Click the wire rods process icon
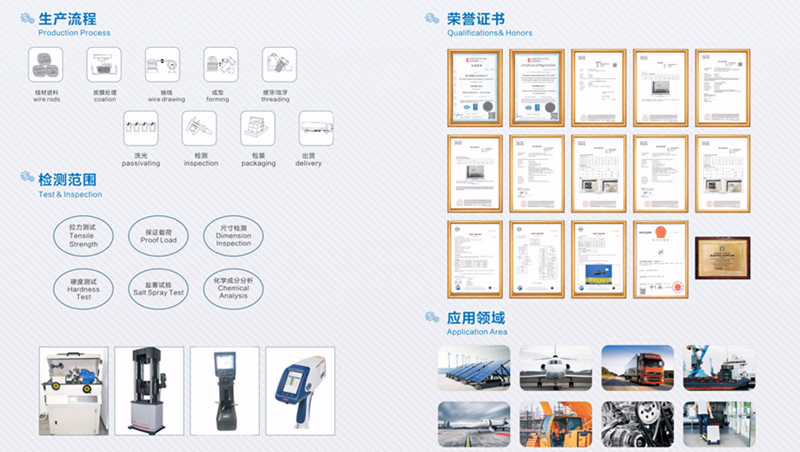The width and height of the screenshot is (800, 452). 46,65
